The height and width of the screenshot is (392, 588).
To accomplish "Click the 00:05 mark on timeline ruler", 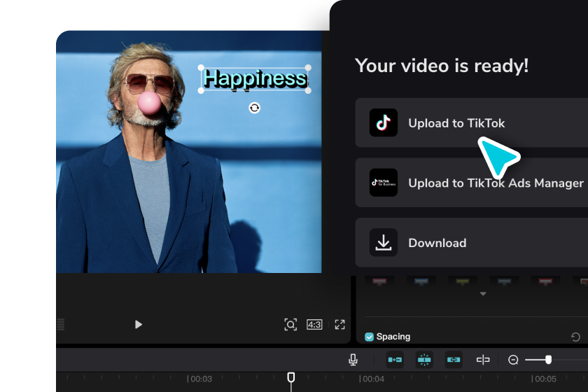I will (544, 379).
